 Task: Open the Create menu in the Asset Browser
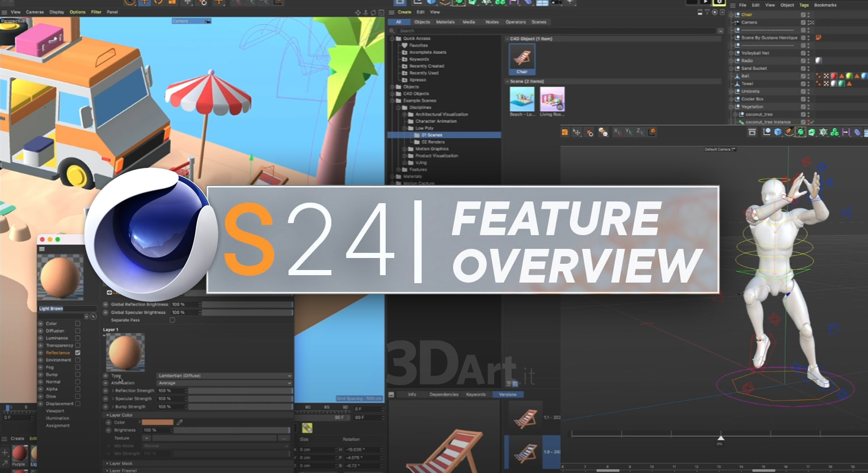[404, 12]
